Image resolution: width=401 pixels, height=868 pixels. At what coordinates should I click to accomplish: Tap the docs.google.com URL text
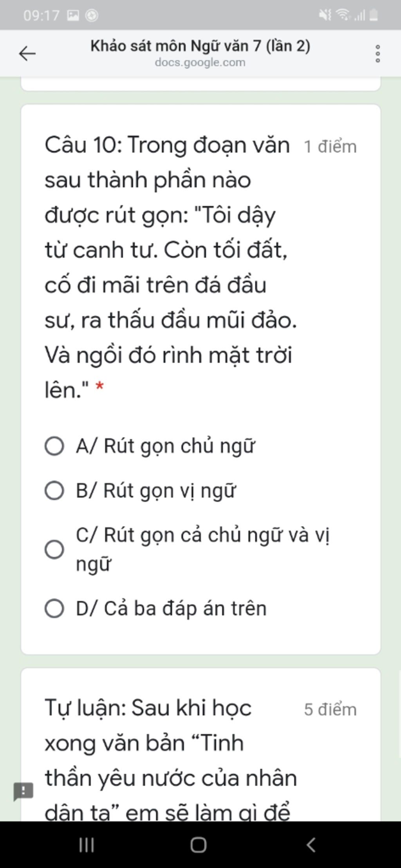(x=200, y=63)
